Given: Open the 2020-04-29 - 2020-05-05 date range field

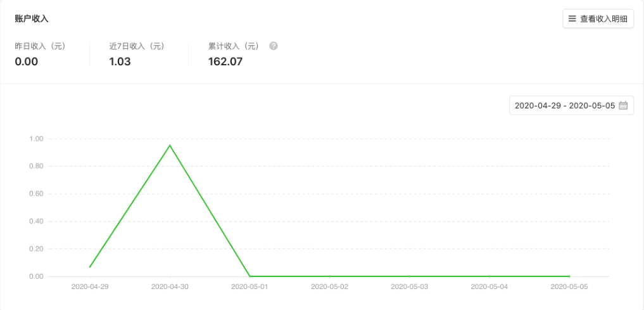Looking at the screenshot, I should pos(565,106).
